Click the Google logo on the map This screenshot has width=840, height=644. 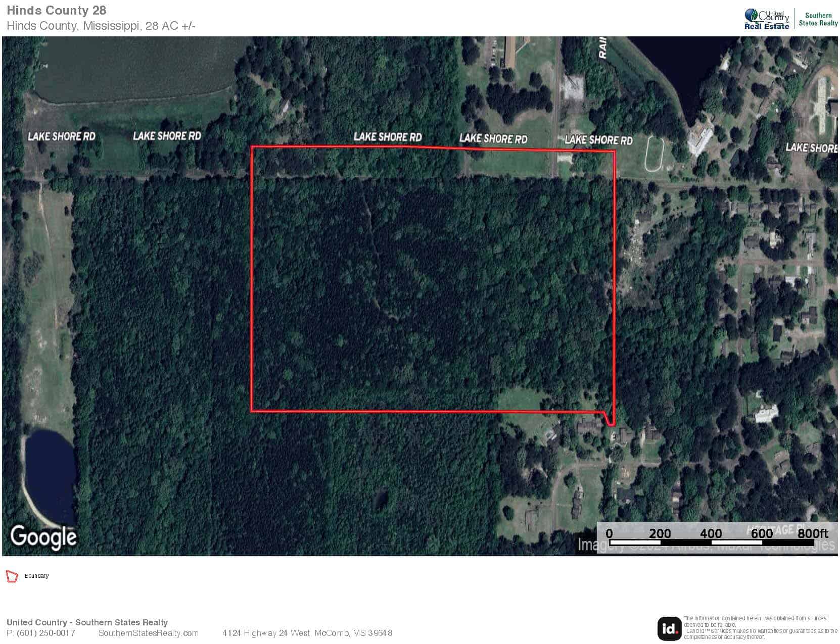43,536
